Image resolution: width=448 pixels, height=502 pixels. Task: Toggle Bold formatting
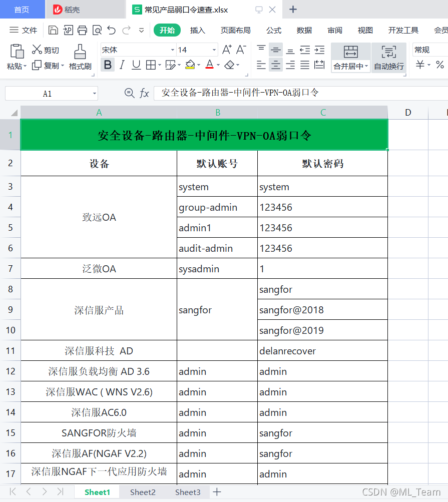click(108, 65)
